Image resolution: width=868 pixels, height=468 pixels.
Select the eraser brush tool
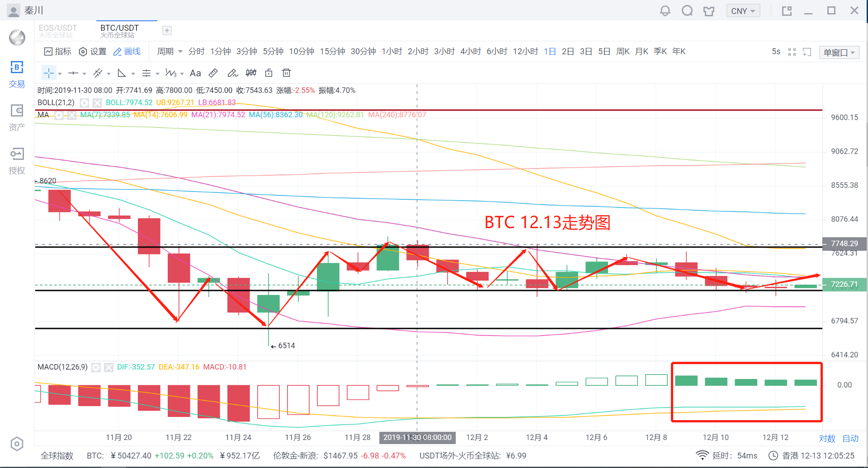(232, 73)
